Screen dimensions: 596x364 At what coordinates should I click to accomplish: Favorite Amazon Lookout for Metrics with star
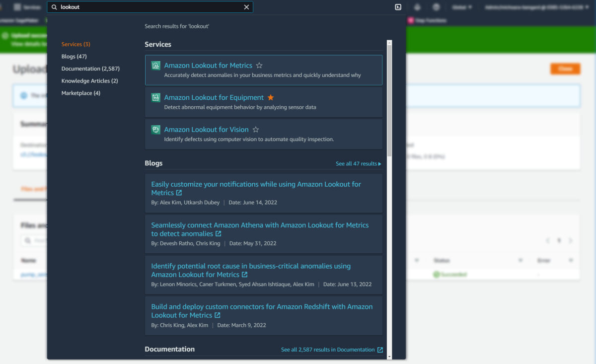[259, 66]
